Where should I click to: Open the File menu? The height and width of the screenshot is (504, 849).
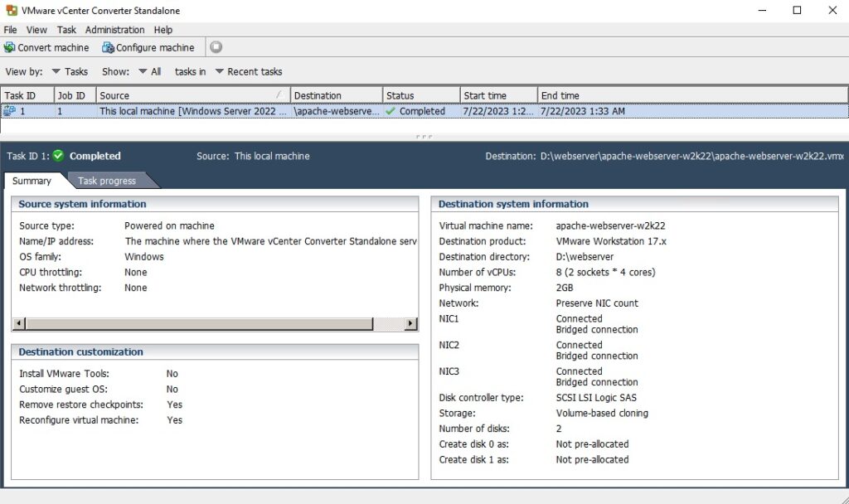[x=10, y=30]
